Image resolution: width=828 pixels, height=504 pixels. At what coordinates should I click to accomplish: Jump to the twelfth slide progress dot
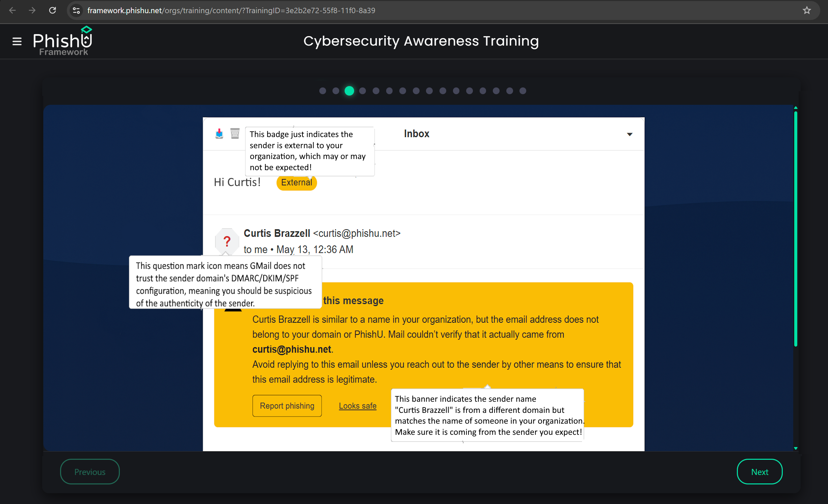(x=470, y=91)
